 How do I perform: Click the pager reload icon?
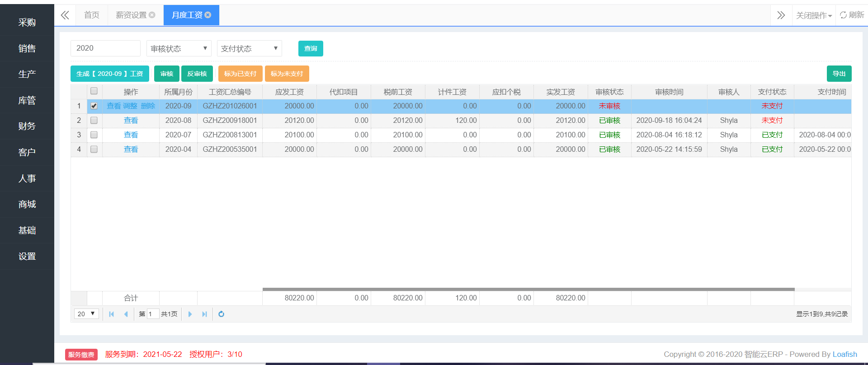click(x=222, y=314)
